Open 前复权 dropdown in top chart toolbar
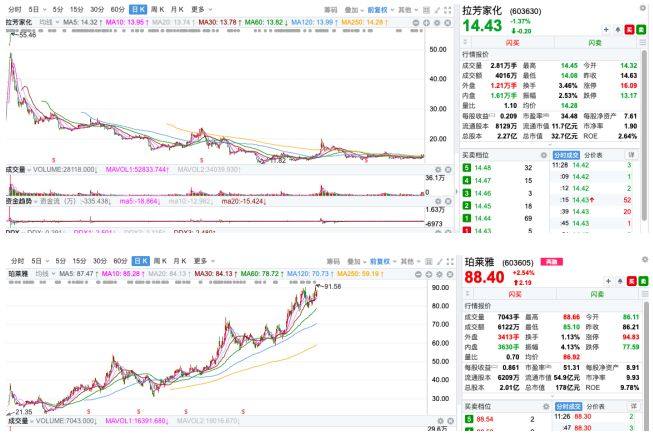The height and width of the screenshot is (441, 653). (x=380, y=10)
